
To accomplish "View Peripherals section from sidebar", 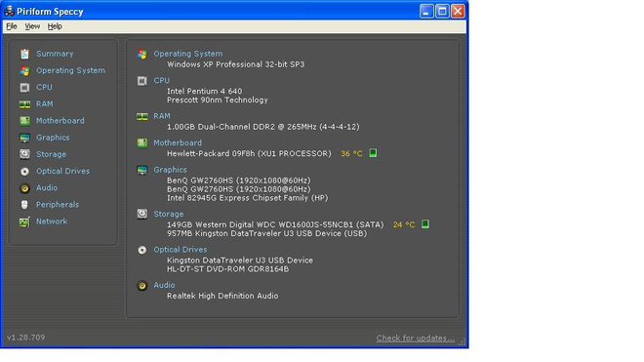I will pos(58,205).
